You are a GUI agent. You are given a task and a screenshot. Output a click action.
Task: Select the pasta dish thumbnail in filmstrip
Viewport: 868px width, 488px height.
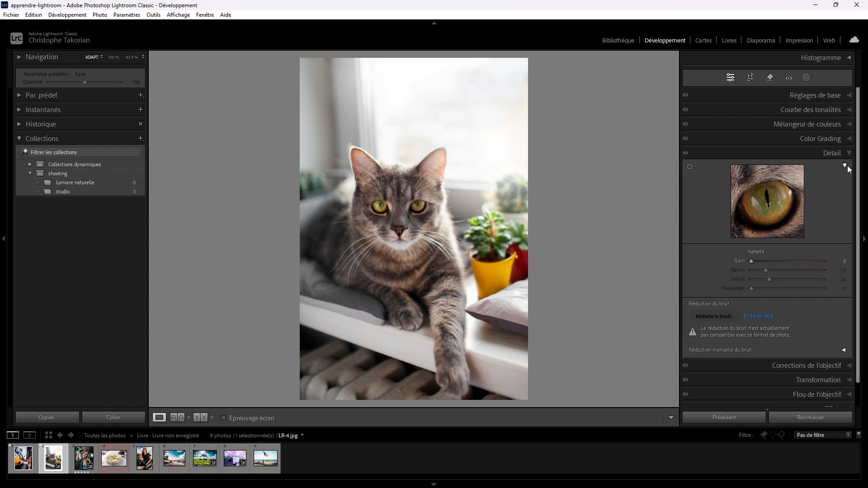[114, 458]
